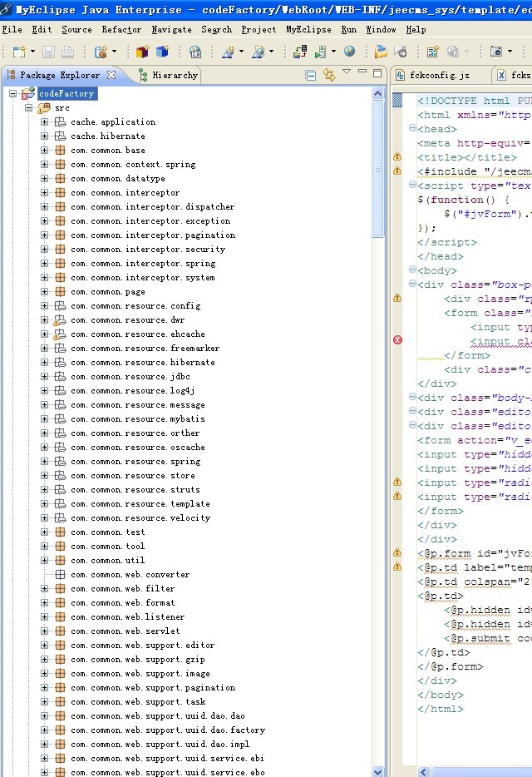The image size is (532, 777).
Task: Click the globe web browser toolbar icon
Action: (x=350, y=51)
